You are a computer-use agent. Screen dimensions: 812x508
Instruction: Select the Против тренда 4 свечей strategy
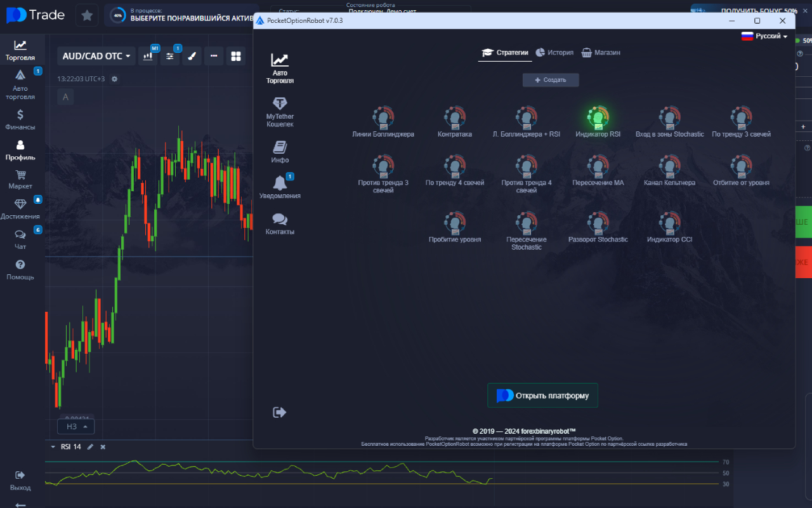pyautogui.click(x=527, y=174)
